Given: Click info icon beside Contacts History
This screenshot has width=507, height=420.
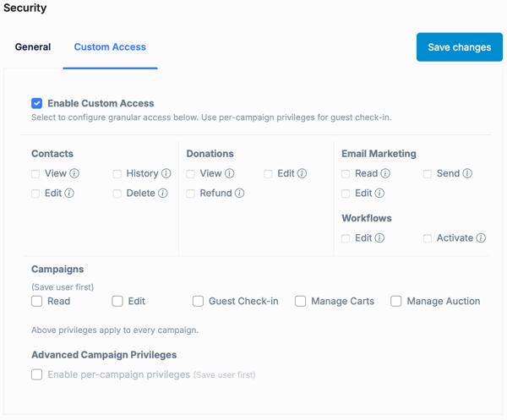Looking at the screenshot, I should click(166, 173).
